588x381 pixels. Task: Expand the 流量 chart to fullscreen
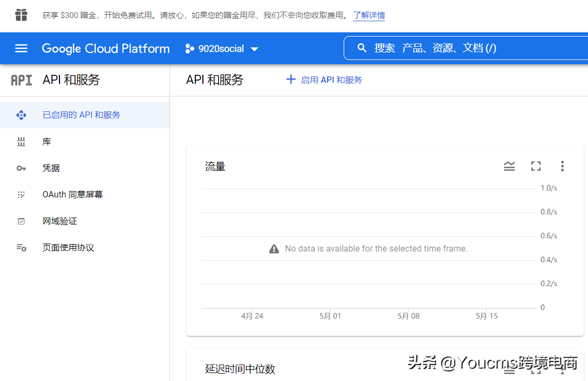pyautogui.click(x=536, y=166)
